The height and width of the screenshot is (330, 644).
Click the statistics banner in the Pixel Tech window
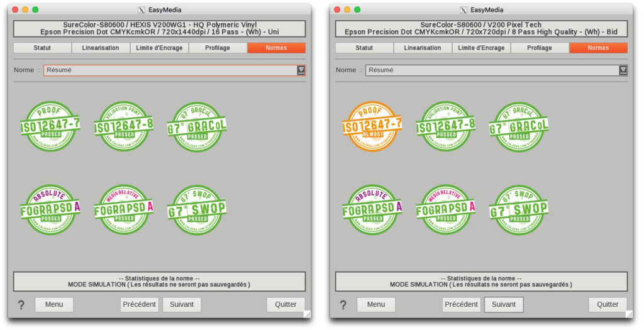point(481,281)
